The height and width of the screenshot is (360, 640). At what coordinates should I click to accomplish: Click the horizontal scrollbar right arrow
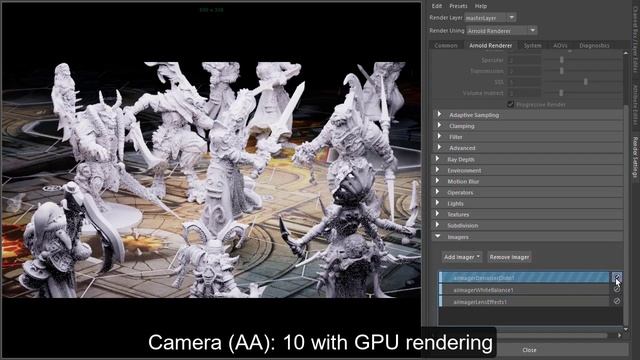coord(620,336)
